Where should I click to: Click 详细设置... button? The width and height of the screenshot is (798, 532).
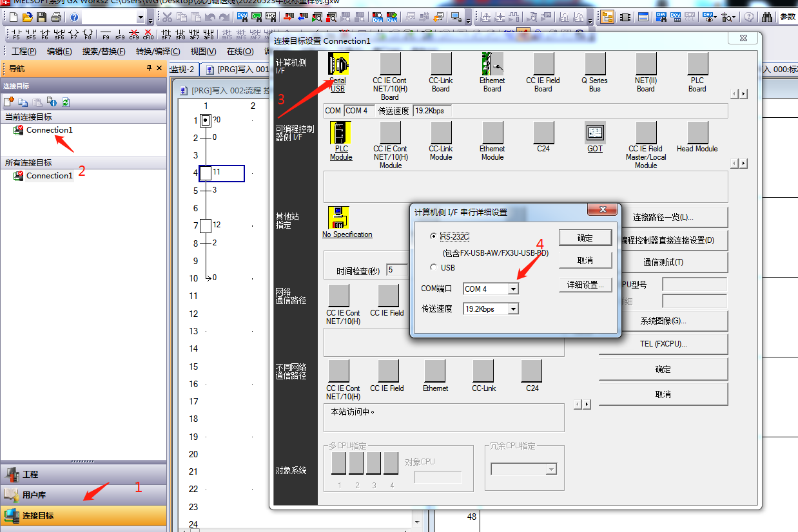[x=585, y=285]
